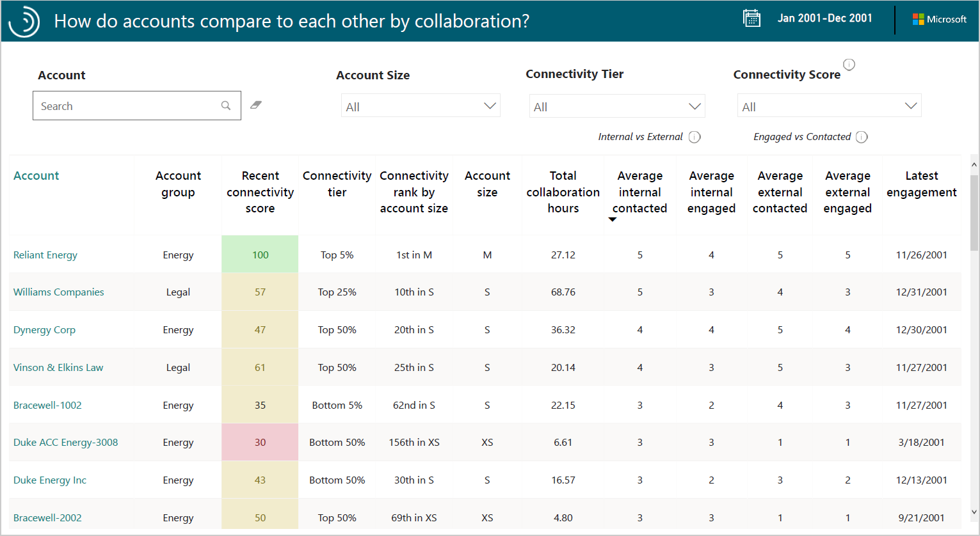The width and height of the screenshot is (980, 536).
Task: Click score value 47 for Dynergy Corp
Action: tap(260, 330)
